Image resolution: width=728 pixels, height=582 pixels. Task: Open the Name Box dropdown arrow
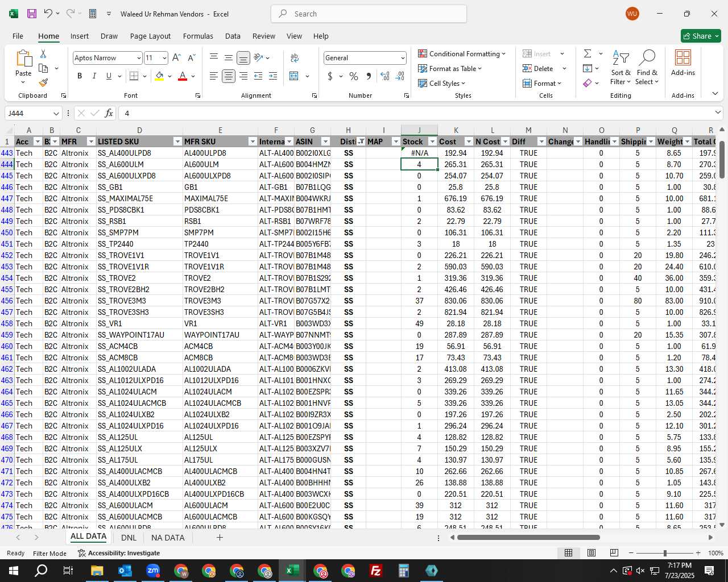pyautogui.click(x=56, y=114)
